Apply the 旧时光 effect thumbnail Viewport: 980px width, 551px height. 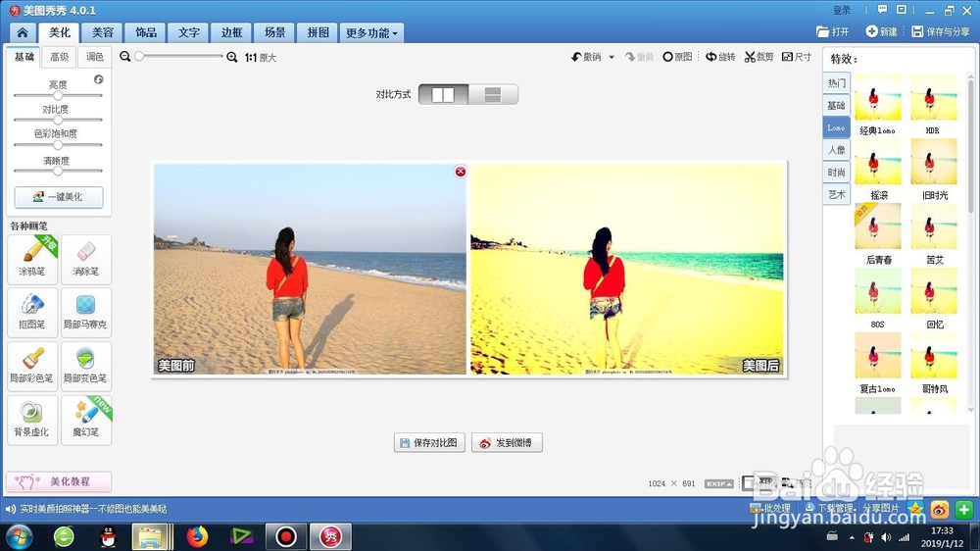click(x=934, y=162)
